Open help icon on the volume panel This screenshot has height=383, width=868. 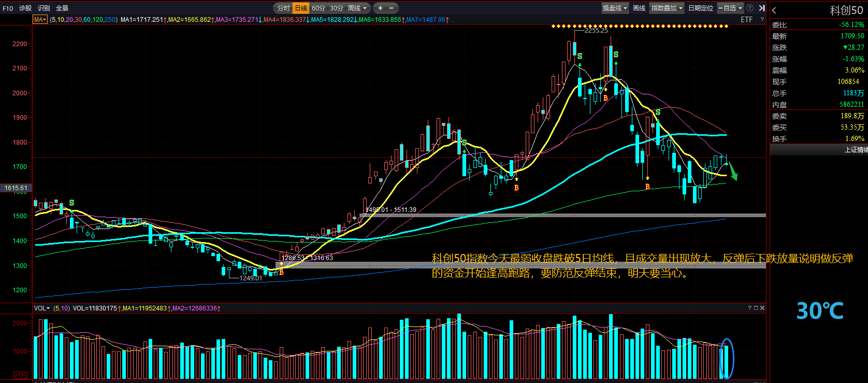[749, 308]
